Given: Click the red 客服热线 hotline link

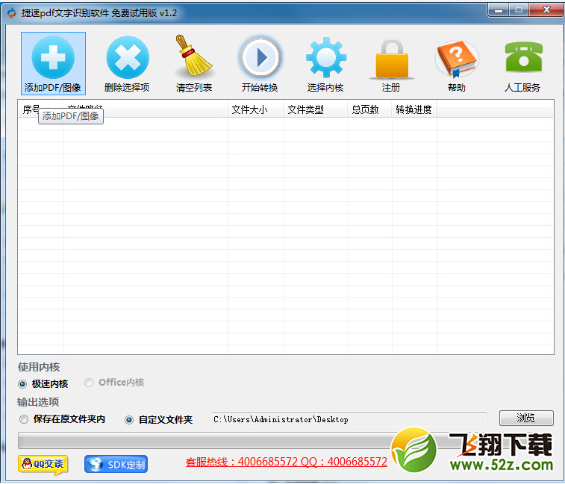Looking at the screenshot, I should pyautogui.click(x=286, y=462).
